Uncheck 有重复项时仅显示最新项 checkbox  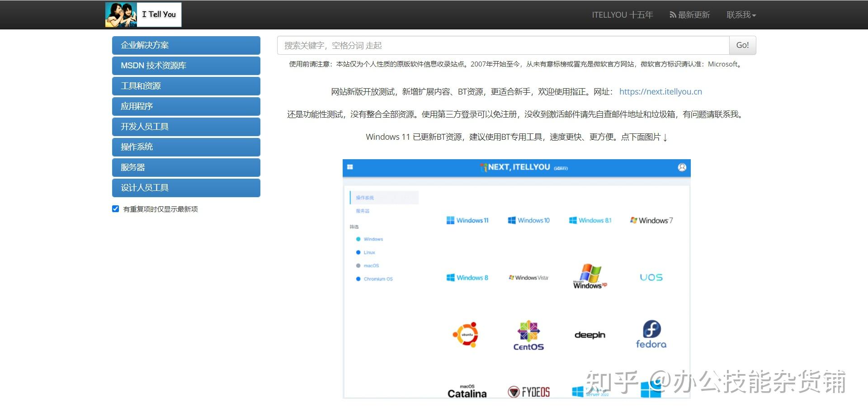(x=116, y=209)
